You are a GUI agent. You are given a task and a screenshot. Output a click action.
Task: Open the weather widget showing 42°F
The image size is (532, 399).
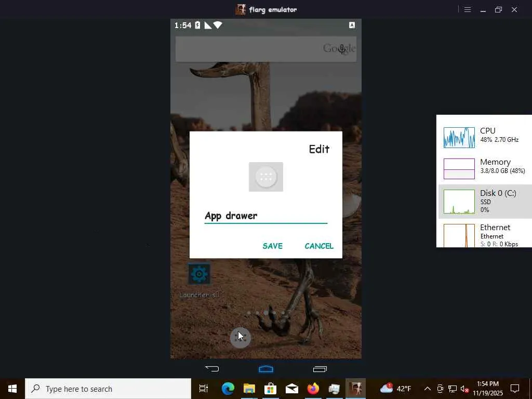[x=395, y=389]
